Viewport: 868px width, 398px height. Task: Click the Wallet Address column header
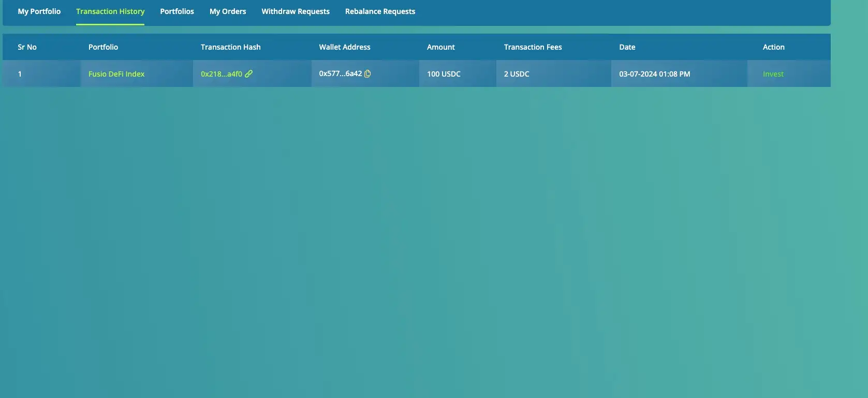click(x=345, y=47)
